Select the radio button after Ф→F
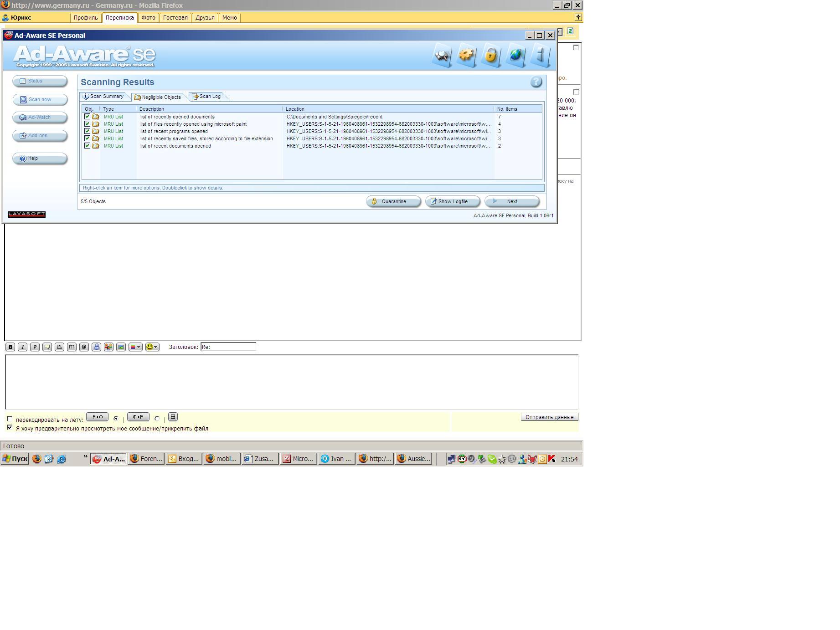840x630 pixels. [x=157, y=418]
